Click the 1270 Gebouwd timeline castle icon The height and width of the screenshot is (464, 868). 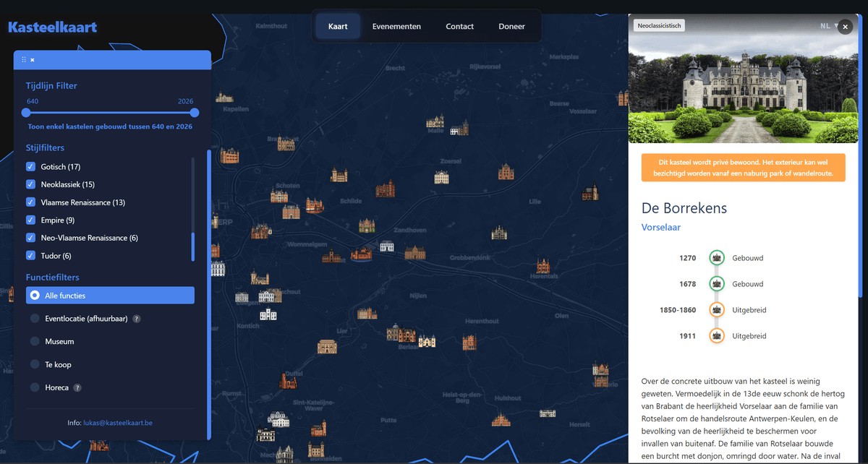[716, 258]
